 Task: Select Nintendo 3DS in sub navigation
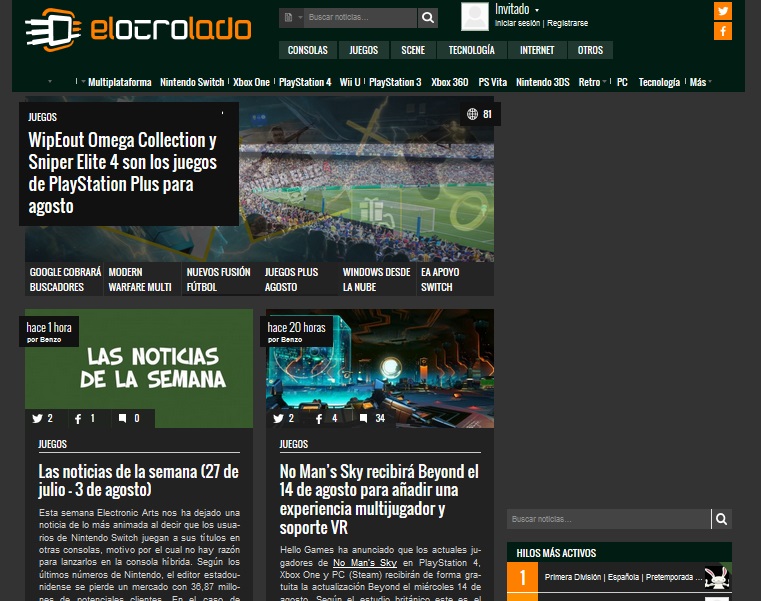coord(543,82)
